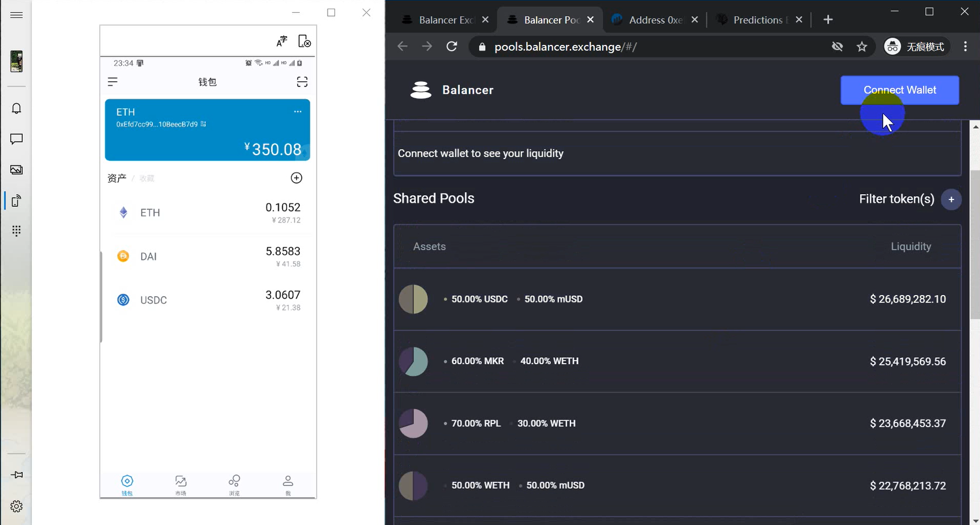Viewport: 980px width, 525px height.
Task: Bookmark this page with the star
Action: (x=862, y=47)
